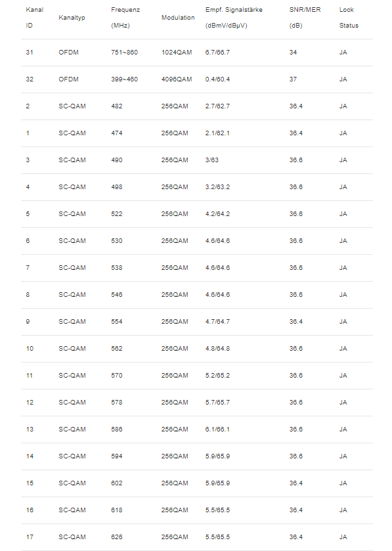This screenshot has height=551, width=392.
Task: Click the Empf. Signalstärke header
Action: click(234, 18)
